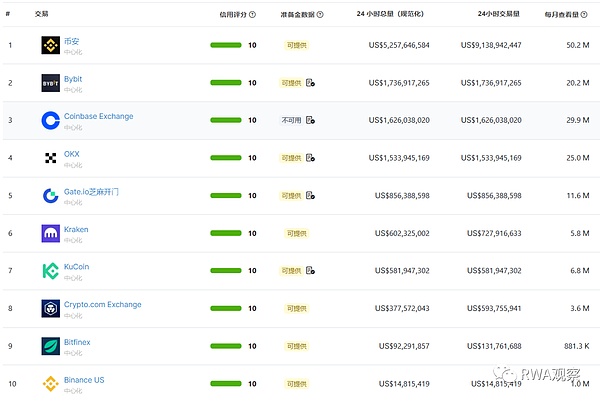The height and width of the screenshot is (401, 600).
Task: Click the reserve document icon in Bybit row
Action: [x=310, y=82]
